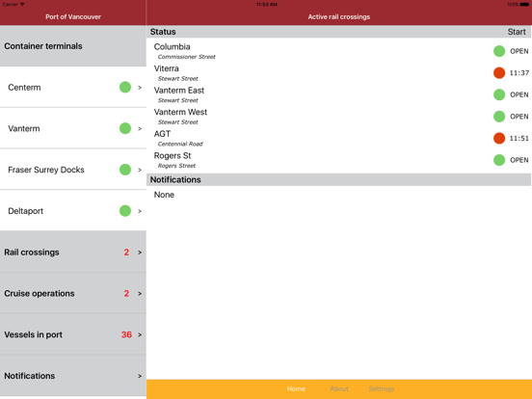This screenshot has height=399, width=532.
Task: Click the Port of Vancouver title
Action: [x=73, y=17]
